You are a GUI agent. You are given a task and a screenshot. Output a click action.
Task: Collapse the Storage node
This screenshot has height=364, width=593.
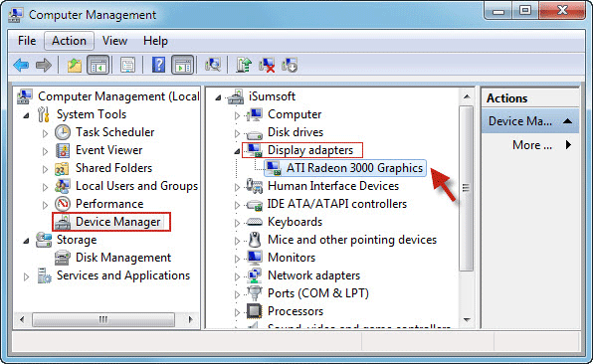(26, 241)
